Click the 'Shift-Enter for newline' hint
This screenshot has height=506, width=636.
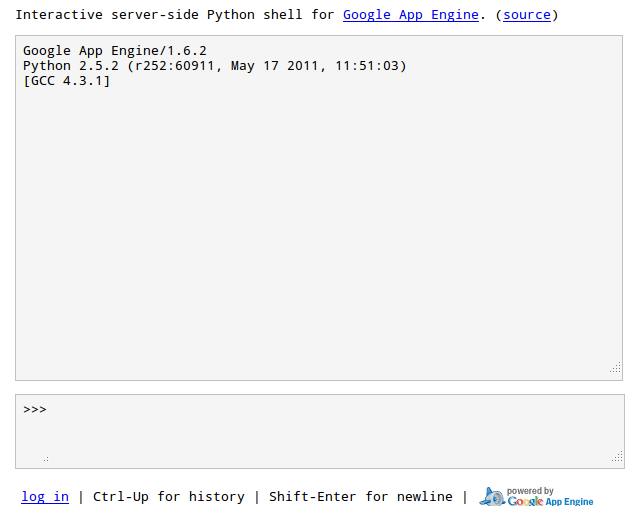361,497
